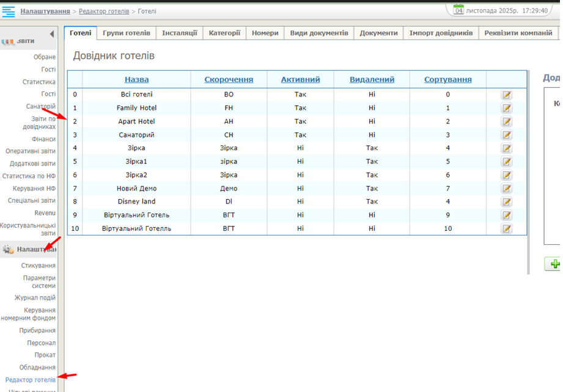Sort by the Сортування column header
The height and width of the screenshot is (392, 563).
447,79
